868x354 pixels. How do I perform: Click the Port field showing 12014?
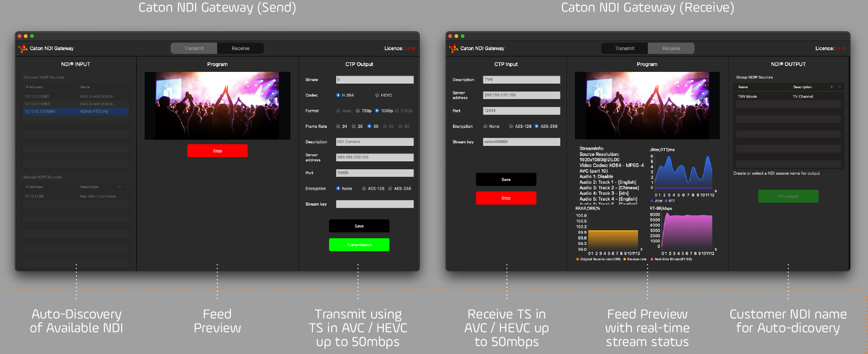point(521,111)
